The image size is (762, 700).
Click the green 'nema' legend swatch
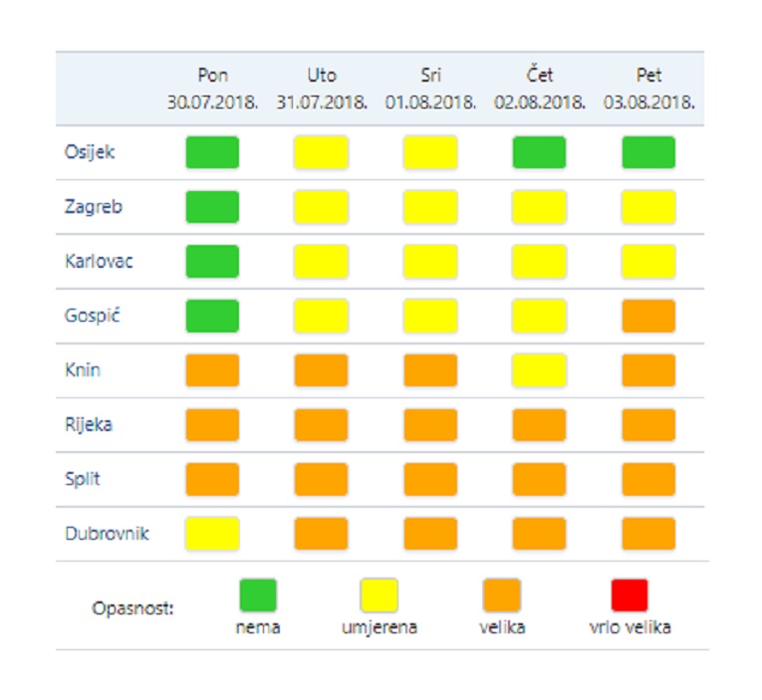[258, 595]
